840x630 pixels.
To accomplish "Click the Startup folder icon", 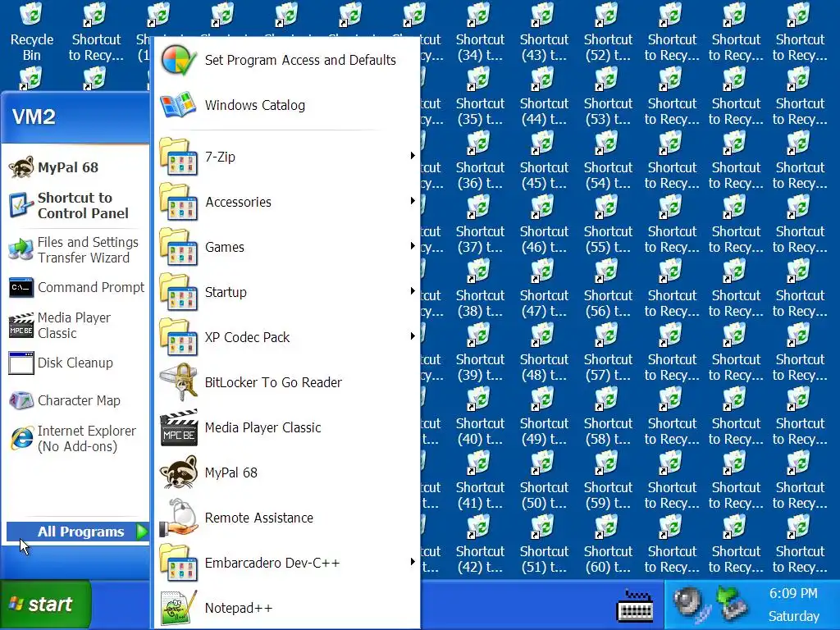I will coord(179,292).
